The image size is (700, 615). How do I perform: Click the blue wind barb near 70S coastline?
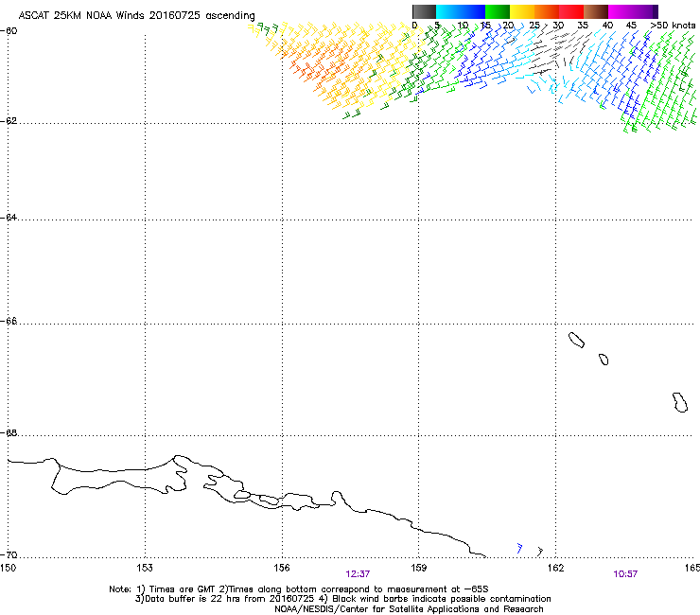click(519, 548)
